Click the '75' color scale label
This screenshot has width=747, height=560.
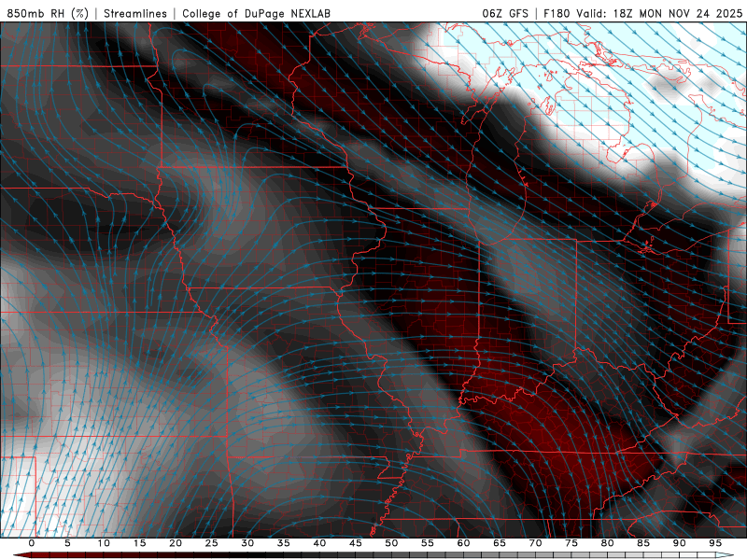pos(571,543)
